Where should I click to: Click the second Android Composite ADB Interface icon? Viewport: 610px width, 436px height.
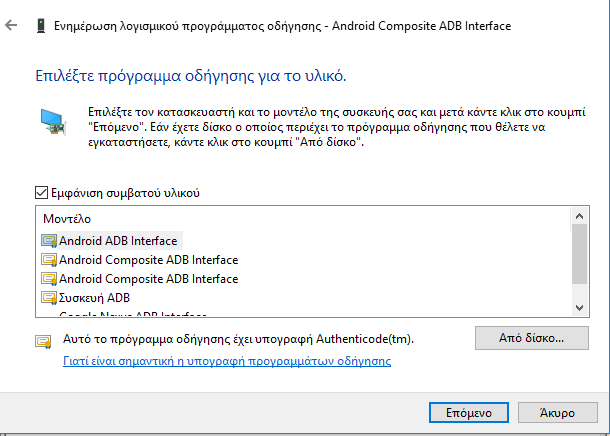pos(50,279)
